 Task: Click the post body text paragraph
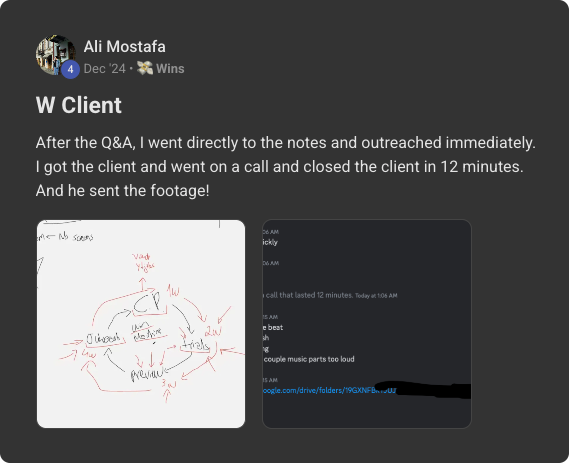point(286,167)
